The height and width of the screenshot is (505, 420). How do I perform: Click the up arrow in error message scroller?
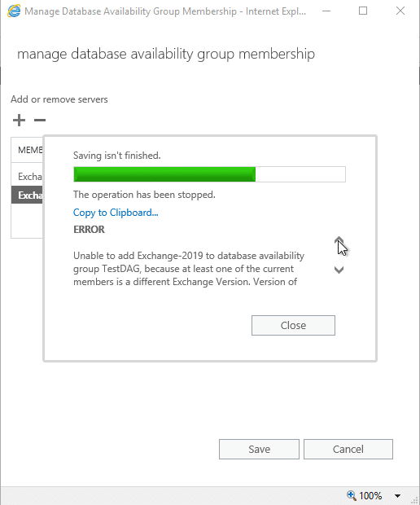(x=339, y=240)
